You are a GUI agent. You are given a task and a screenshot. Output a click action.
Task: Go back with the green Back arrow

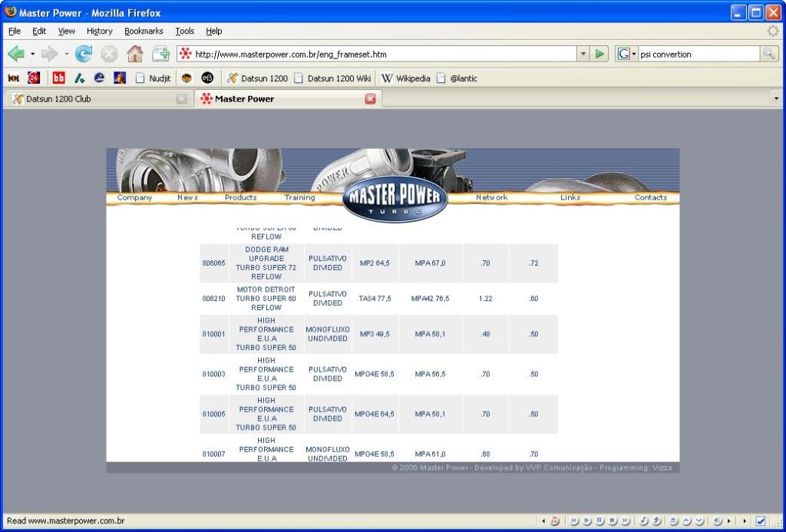point(16,54)
